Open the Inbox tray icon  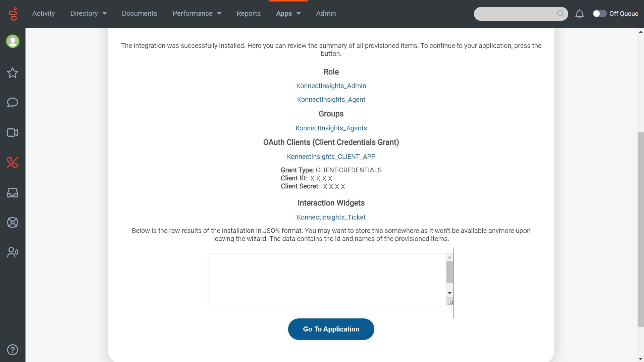pos(13,193)
